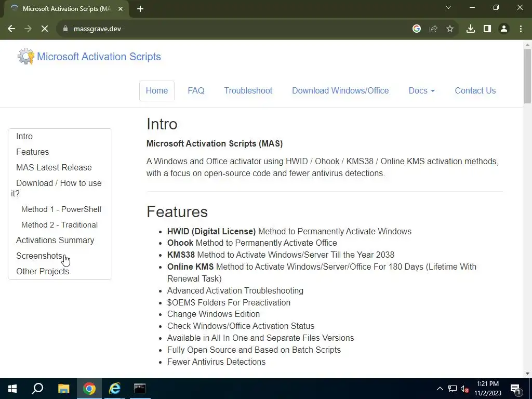Open the Chrome three-dot menu
532x399 pixels.
(521, 29)
